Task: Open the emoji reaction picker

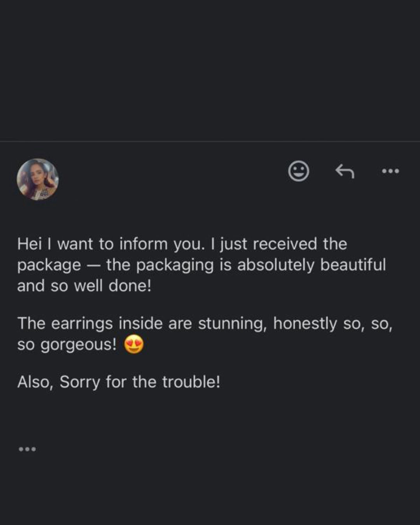Action: pyautogui.click(x=299, y=171)
